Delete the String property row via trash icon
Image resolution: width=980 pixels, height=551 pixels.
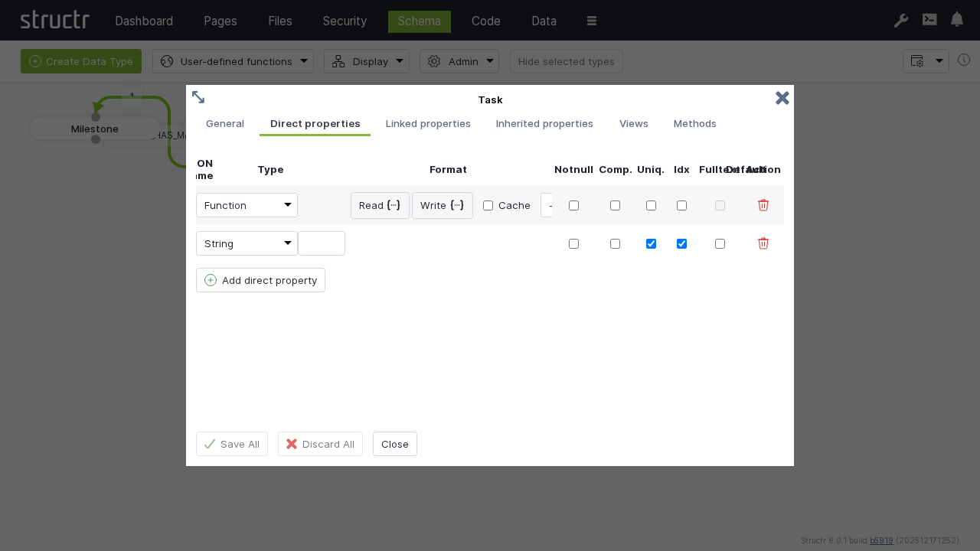(x=763, y=243)
